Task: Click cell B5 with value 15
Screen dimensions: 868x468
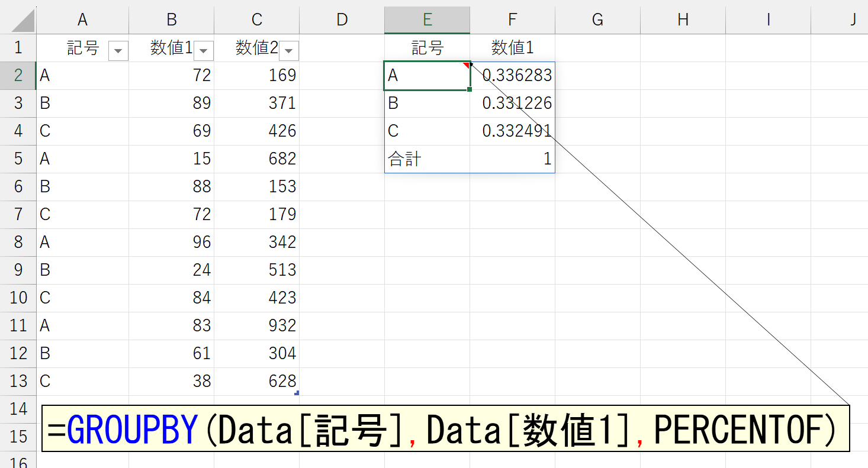Action: click(172, 159)
